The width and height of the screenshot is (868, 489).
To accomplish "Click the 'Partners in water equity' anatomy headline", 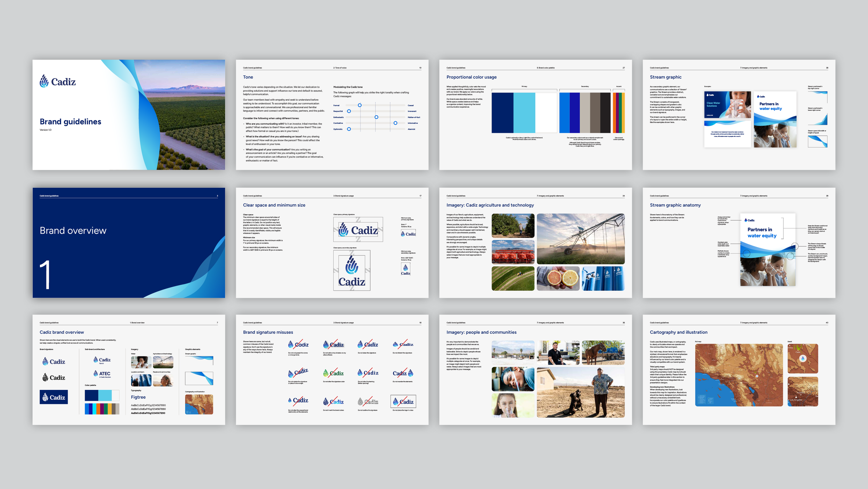I will pyautogui.click(x=761, y=233).
